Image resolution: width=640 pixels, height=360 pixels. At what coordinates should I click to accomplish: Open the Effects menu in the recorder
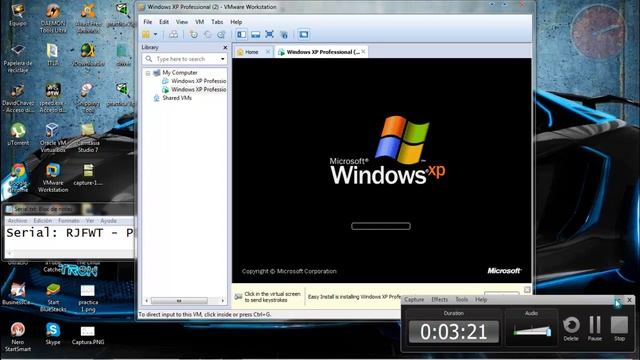coord(440,300)
